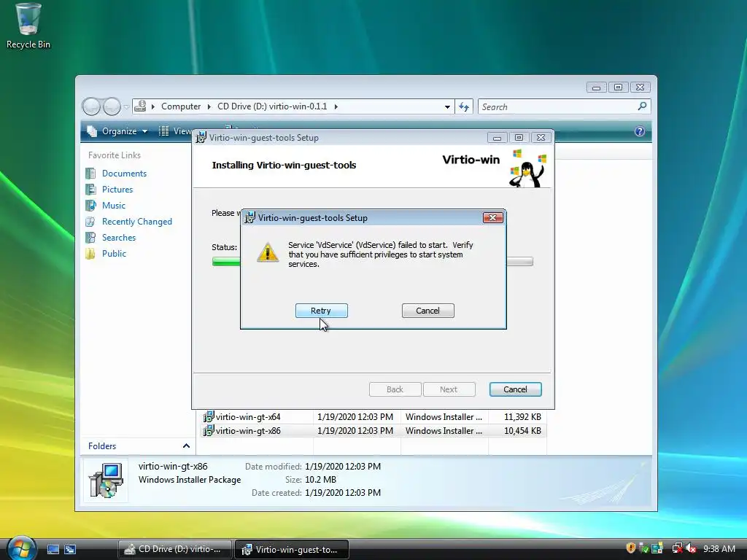Click the installer icon in the Setup window title bar
Viewport: 747px width, 560px height.
click(201, 137)
